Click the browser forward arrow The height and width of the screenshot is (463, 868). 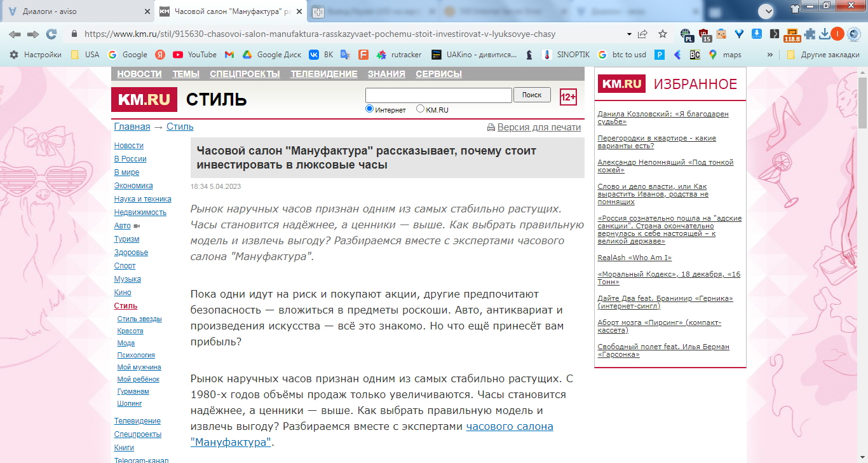click(x=33, y=34)
